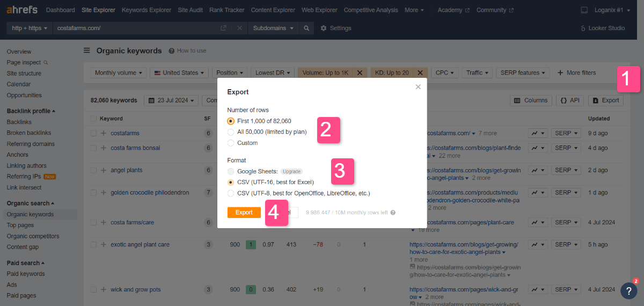Image resolution: width=644 pixels, height=306 pixels.
Task: Collapse the Backlink profile sidebar section
Action: click(31, 111)
